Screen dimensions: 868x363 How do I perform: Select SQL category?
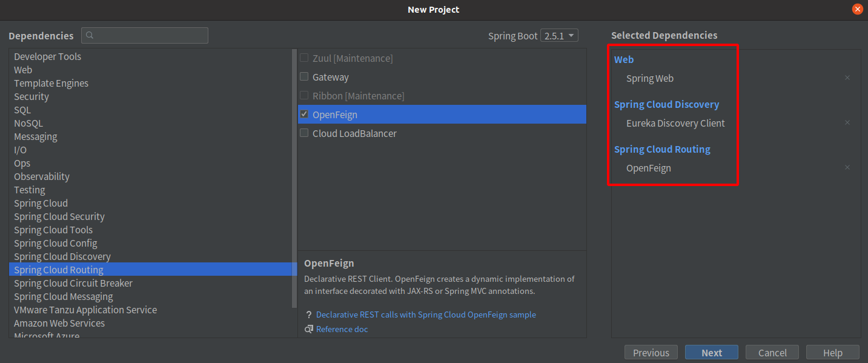tap(150, 110)
